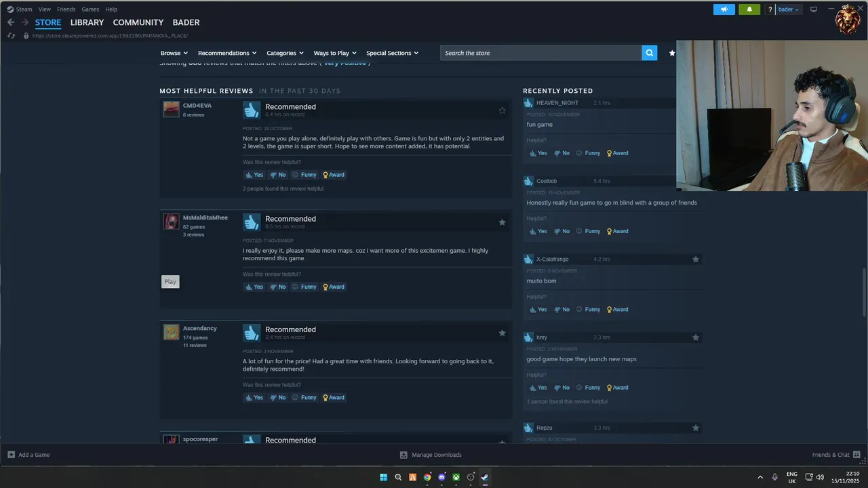
Task: Click the Add a Game plus icon
Action: click(x=11, y=455)
